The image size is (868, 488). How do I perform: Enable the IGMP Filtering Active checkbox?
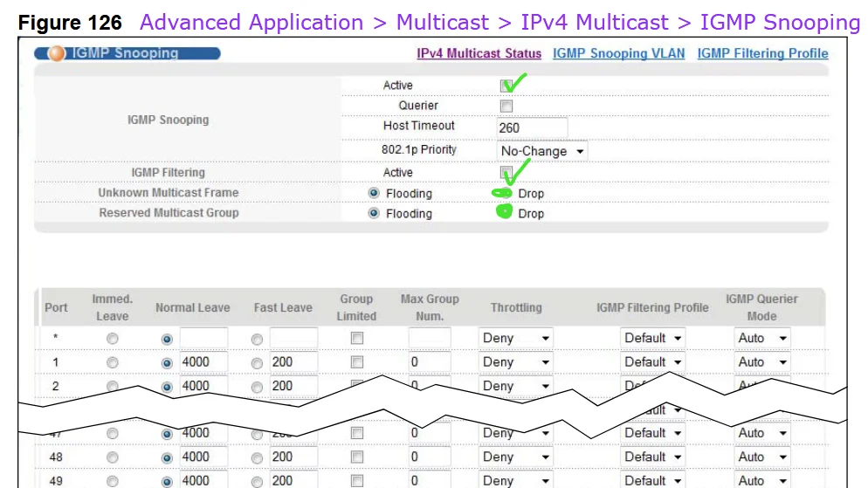(506, 172)
